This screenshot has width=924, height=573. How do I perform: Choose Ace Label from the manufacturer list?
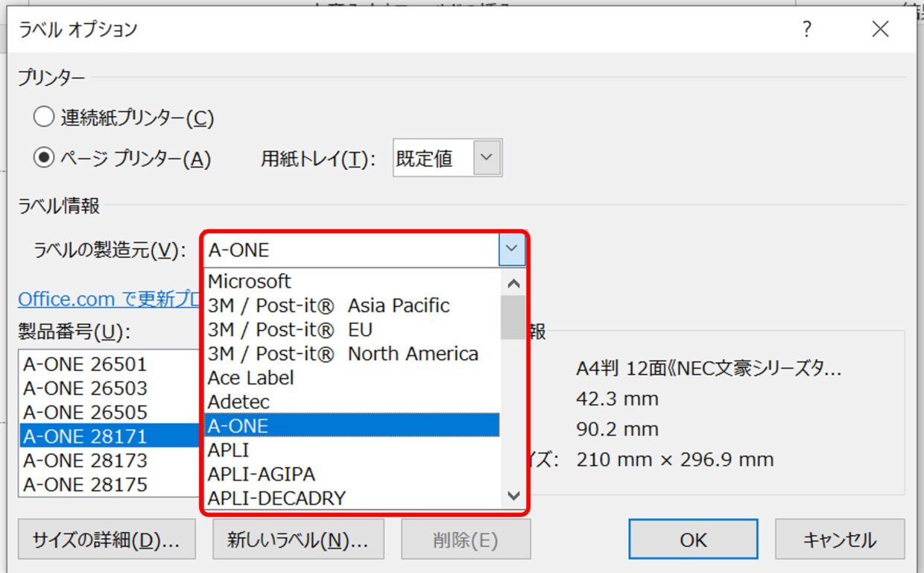point(352,377)
